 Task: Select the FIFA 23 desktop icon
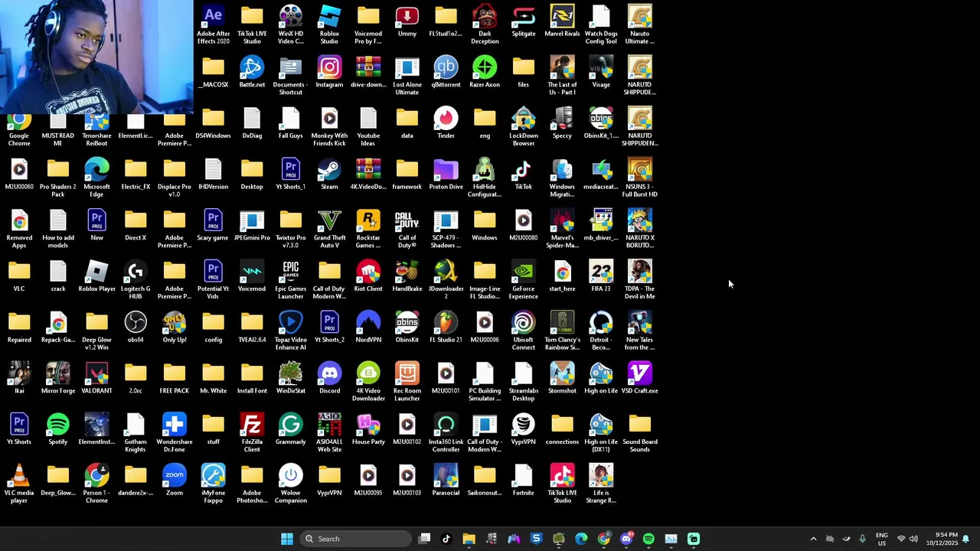pos(601,276)
